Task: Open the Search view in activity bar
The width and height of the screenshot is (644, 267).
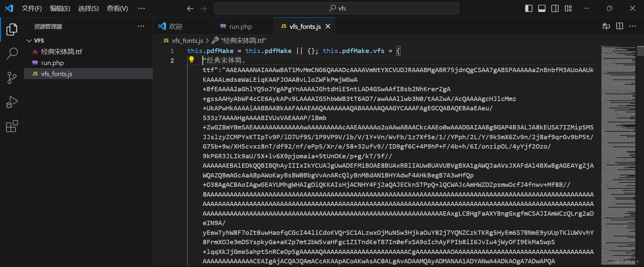Action: coord(12,54)
